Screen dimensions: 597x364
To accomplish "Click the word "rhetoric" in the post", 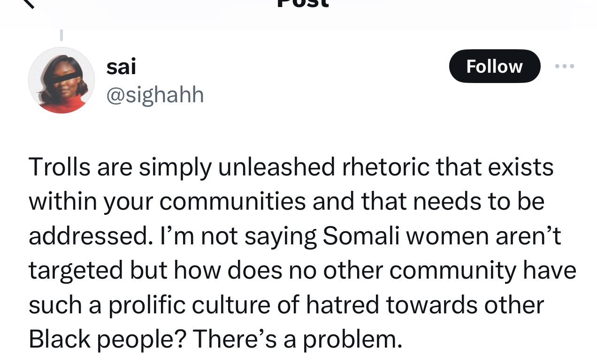I will [x=386, y=167].
